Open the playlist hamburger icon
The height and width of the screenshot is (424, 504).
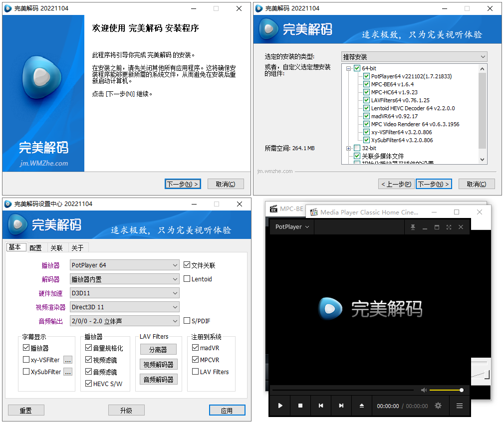pyautogui.click(x=459, y=406)
